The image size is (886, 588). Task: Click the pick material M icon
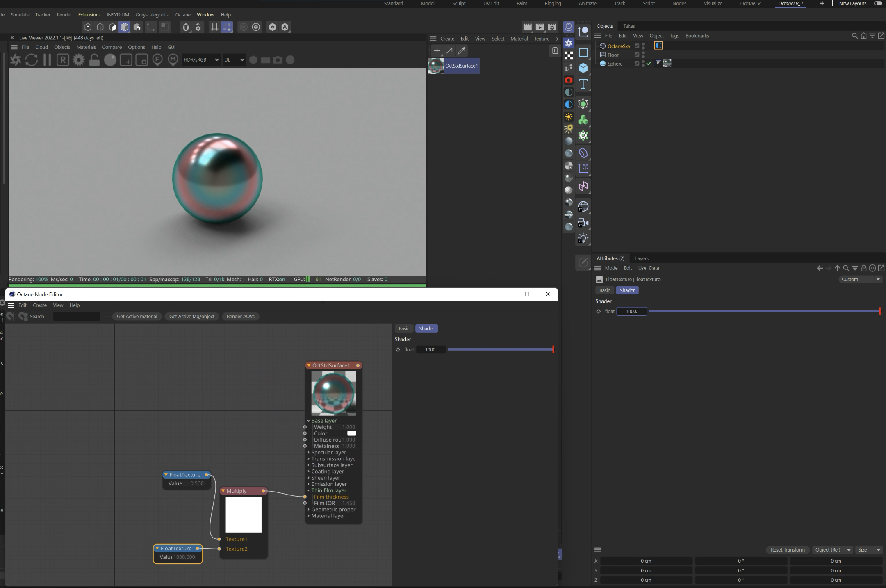(x=173, y=60)
